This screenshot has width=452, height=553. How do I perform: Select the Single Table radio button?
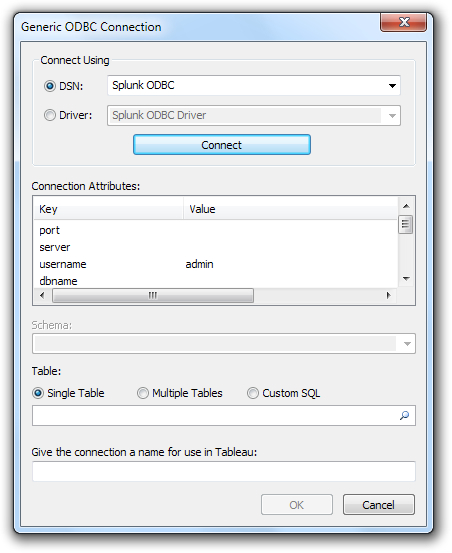point(38,393)
